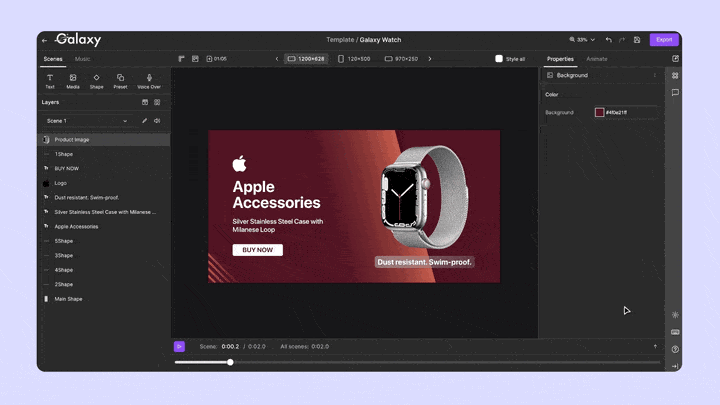Select the 5Shape layer
This screenshot has width=720, height=405.
[104, 241]
